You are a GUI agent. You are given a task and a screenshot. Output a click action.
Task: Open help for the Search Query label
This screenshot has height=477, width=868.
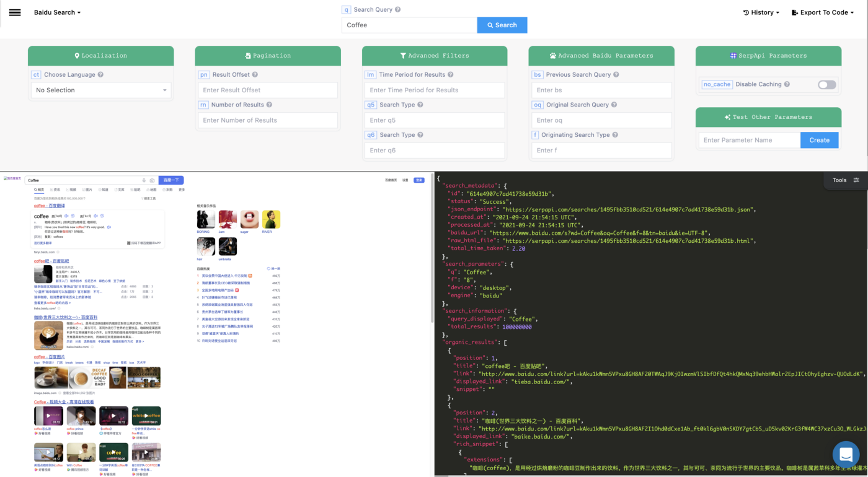tap(398, 10)
